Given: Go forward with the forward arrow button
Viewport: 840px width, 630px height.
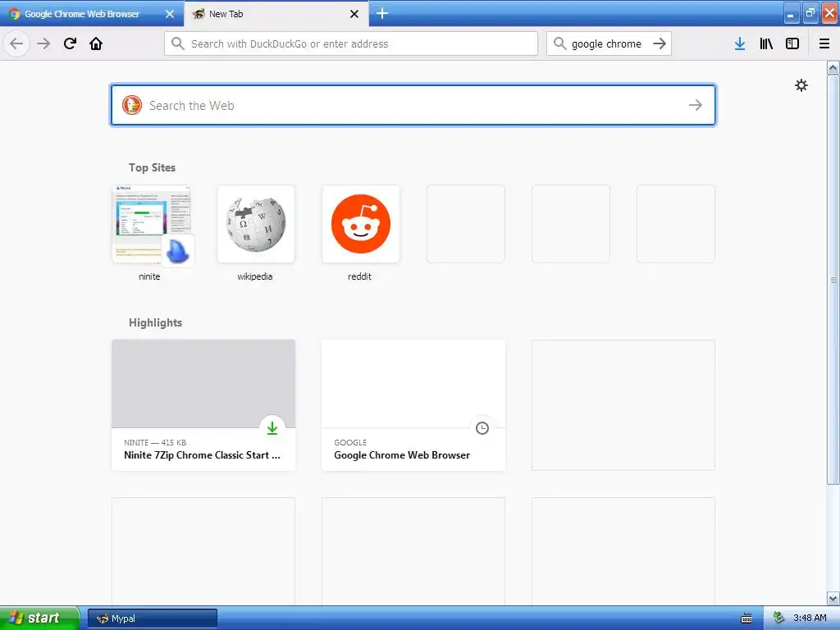Looking at the screenshot, I should (44, 43).
